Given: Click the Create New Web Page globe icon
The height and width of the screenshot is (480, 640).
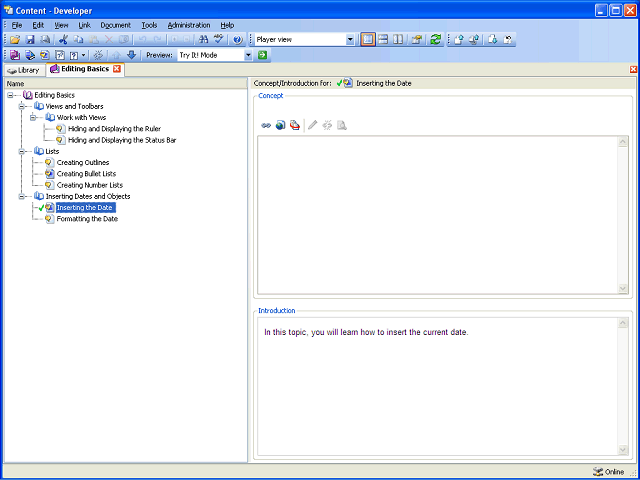Looking at the screenshot, I should pyautogui.click(x=280, y=125).
